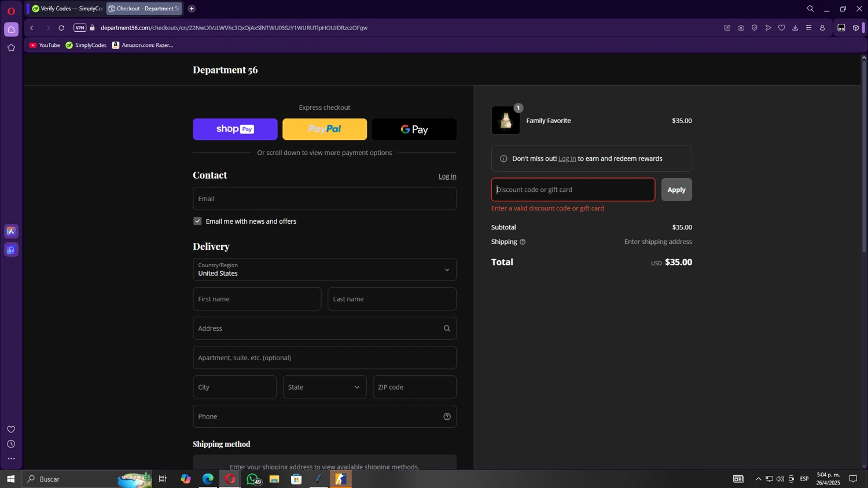Image resolution: width=868 pixels, height=488 pixels.
Task: Go back to the previous page
Action: tap(32, 28)
